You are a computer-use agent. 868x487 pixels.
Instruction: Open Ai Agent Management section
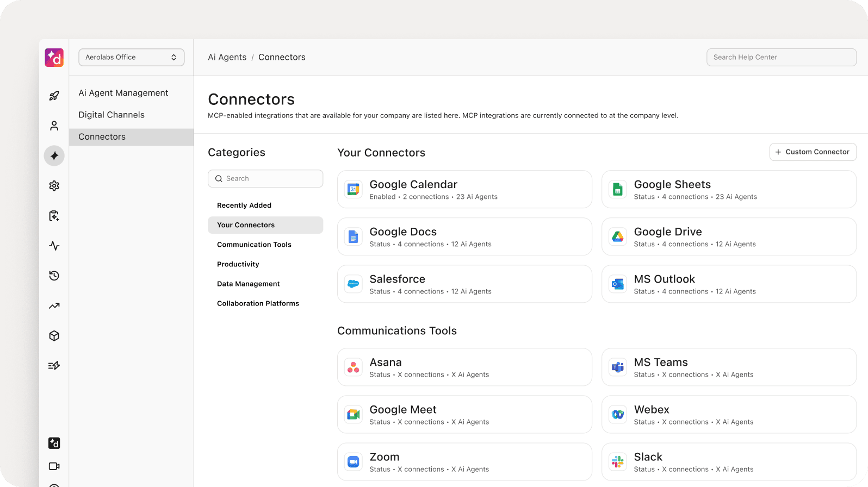coord(123,93)
